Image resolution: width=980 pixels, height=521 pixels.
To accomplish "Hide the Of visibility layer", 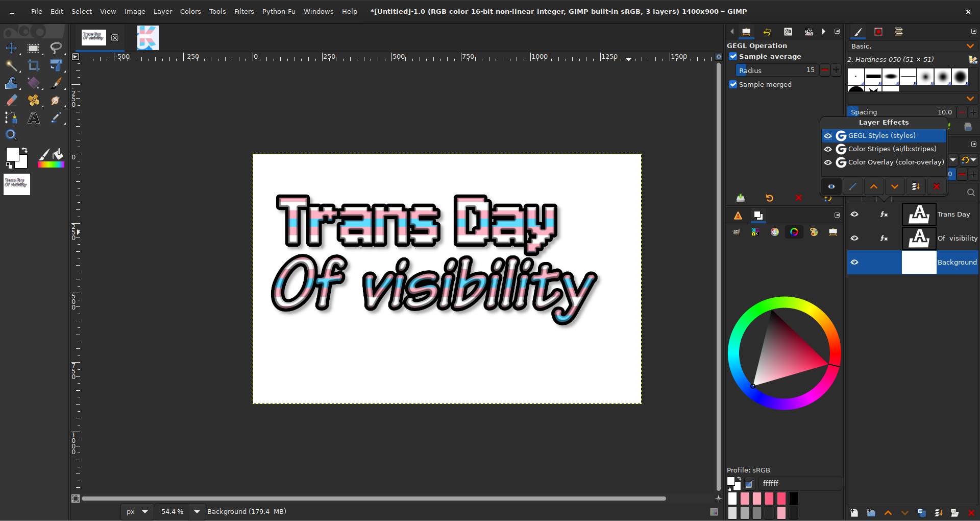I will tap(854, 238).
